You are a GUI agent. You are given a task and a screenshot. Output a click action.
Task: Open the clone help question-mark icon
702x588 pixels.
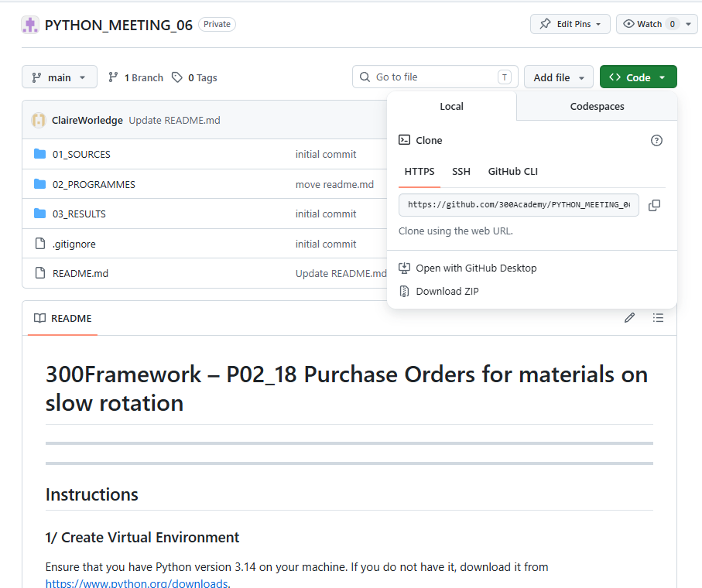click(656, 141)
